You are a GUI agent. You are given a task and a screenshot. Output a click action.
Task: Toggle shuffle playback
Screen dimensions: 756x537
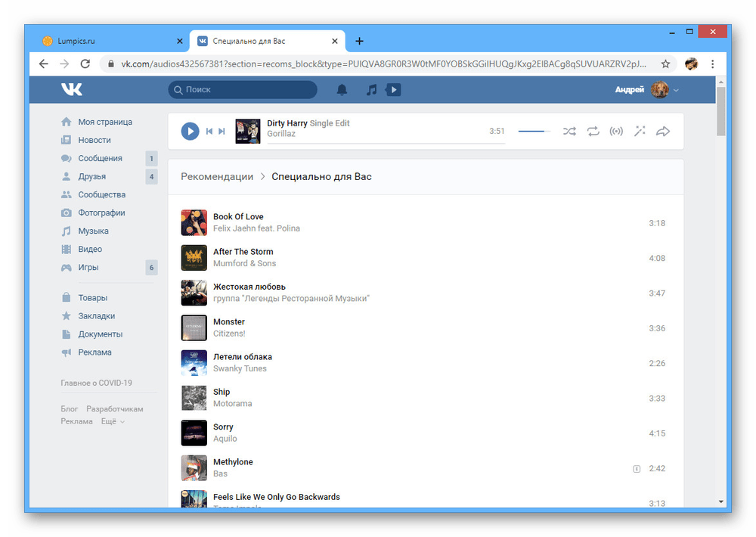coord(569,132)
